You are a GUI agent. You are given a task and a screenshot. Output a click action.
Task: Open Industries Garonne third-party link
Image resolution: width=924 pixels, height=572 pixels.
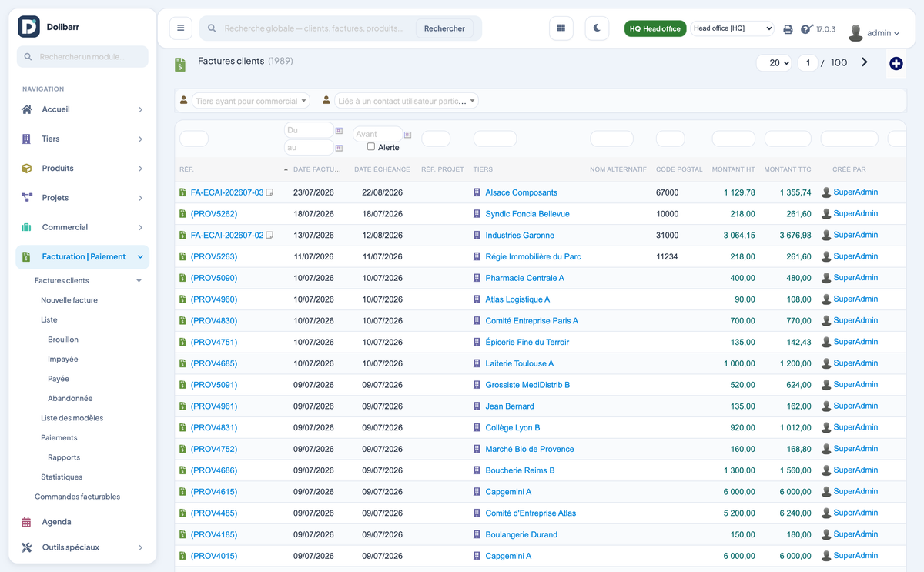point(520,236)
